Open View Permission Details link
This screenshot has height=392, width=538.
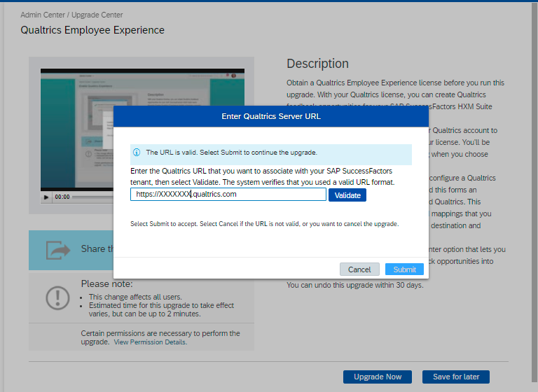[x=151, y=342]
